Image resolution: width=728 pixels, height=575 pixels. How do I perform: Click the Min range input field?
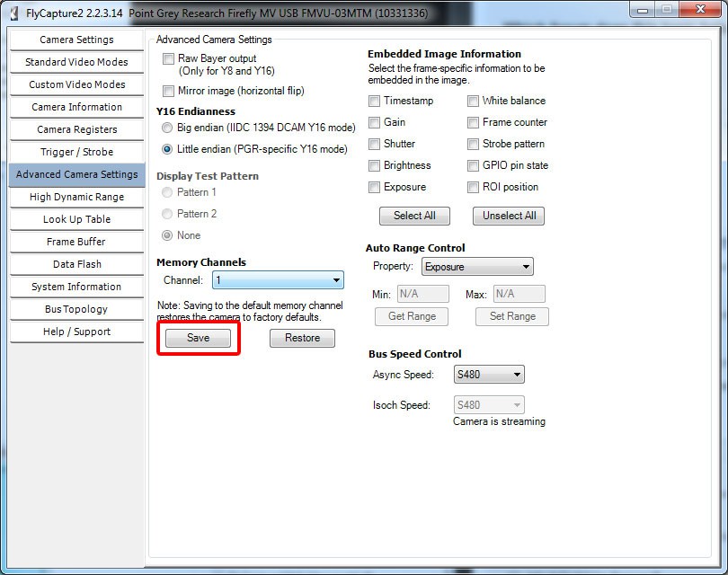click(423, 294)
